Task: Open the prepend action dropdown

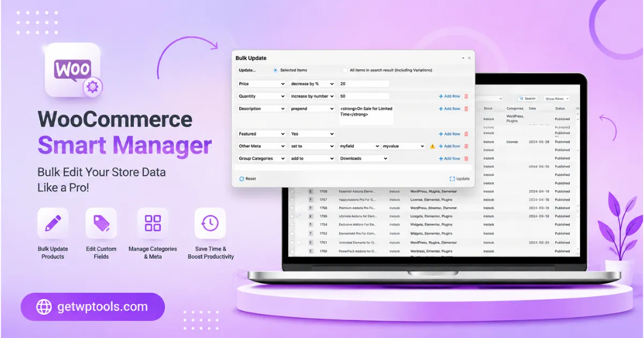Action: tap(312, 109)
